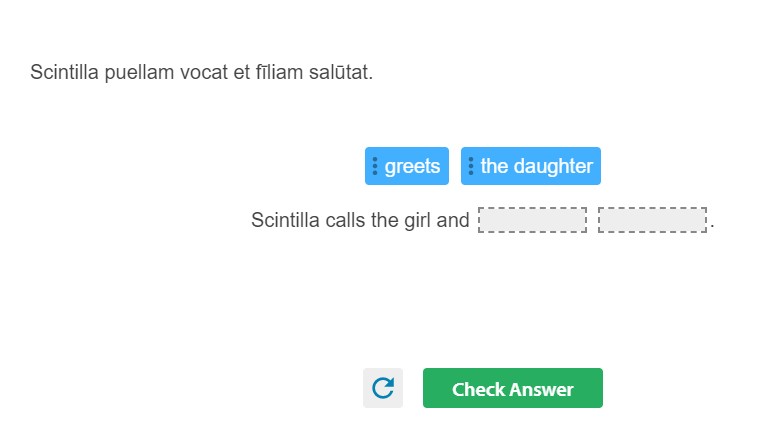Viewport: 760px width, 443px height.
Task: Click the word "and" before the blanks
Action: pos(453,220)
